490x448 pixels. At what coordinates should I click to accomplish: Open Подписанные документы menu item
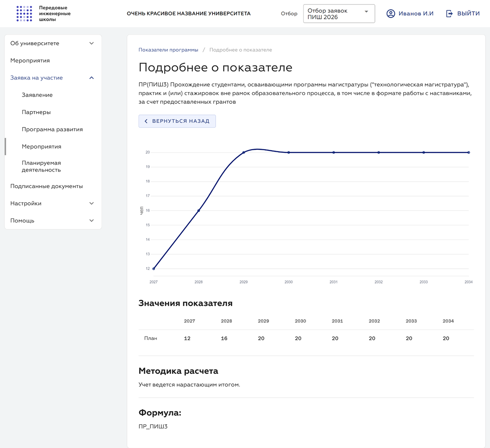pyautogui.click(x=47, y=186)
